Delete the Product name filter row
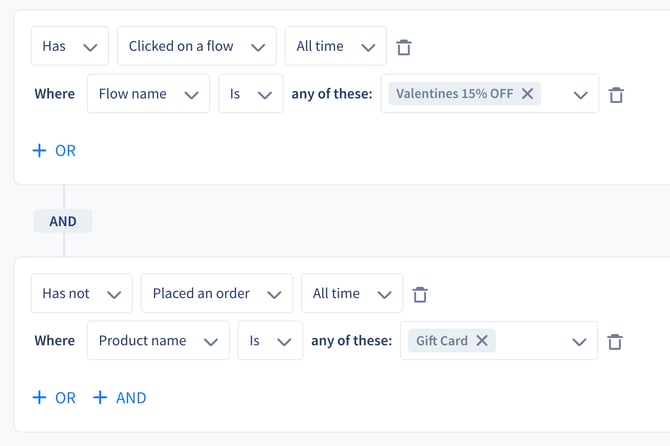The image size is (670, 446). (614, 342)
